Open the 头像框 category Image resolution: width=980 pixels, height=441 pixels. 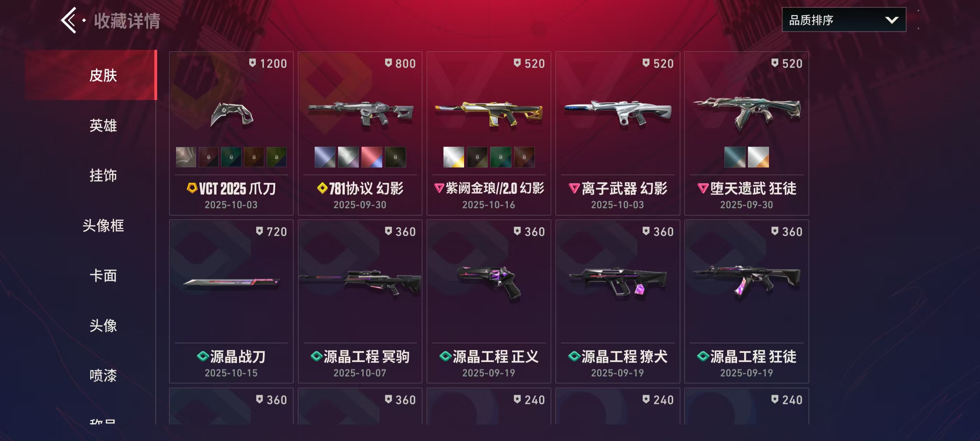[103, 225]
